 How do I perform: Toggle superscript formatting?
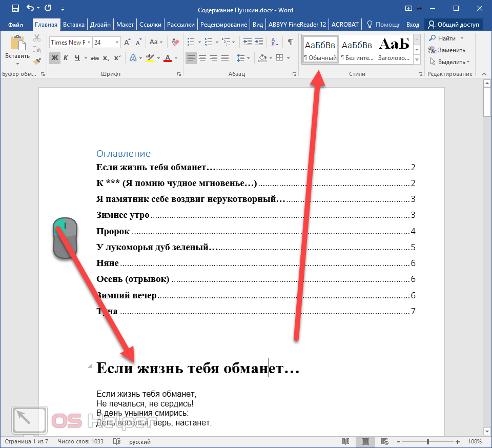(x=117, y=58)
